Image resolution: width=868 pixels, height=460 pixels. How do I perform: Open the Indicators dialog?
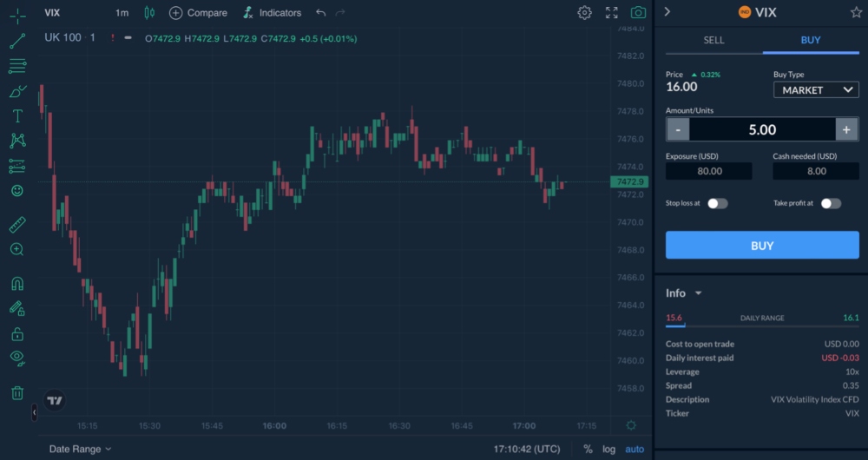pyautogui.click(x=273, y=13)
